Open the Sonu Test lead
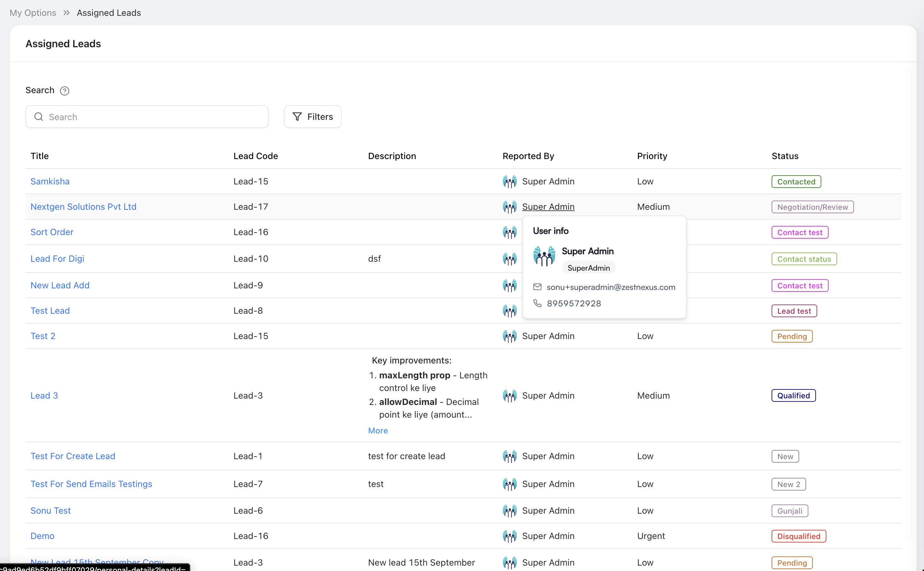The width and height of the screenshot is (924, 571). tap(51, 510)
